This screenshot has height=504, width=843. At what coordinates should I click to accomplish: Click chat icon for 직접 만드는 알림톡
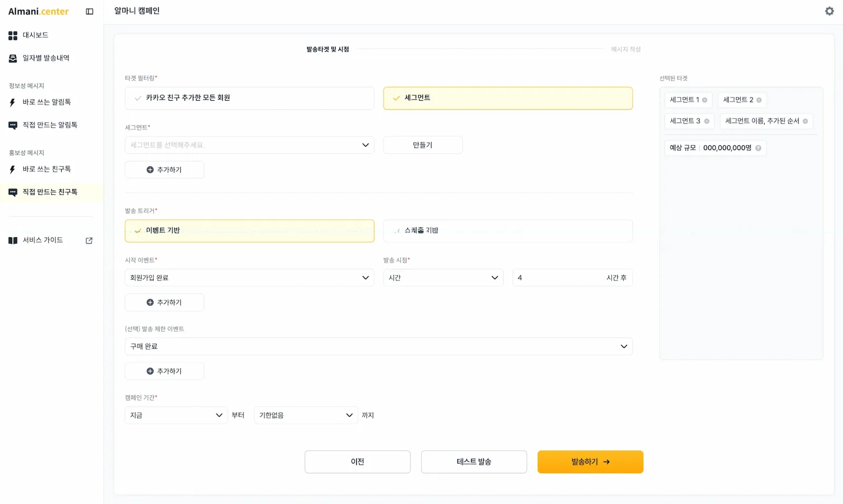[x=13, y=125]
